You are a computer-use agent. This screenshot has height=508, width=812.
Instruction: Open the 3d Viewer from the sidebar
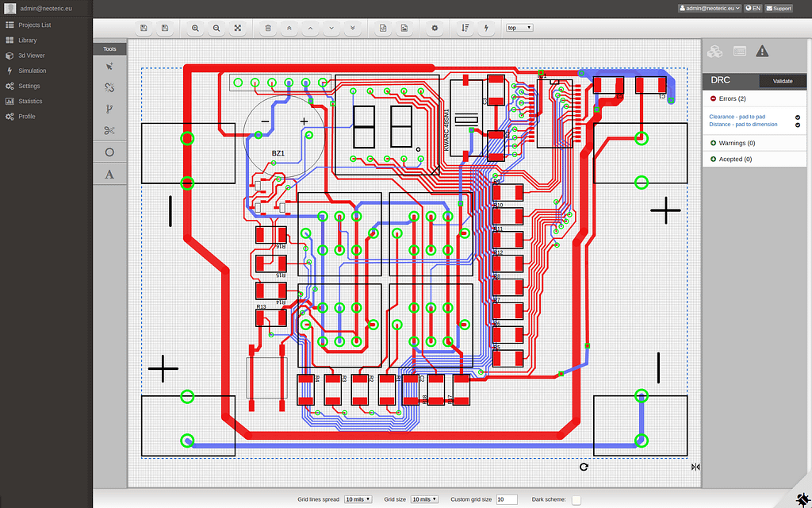click(x=32, y=56)
